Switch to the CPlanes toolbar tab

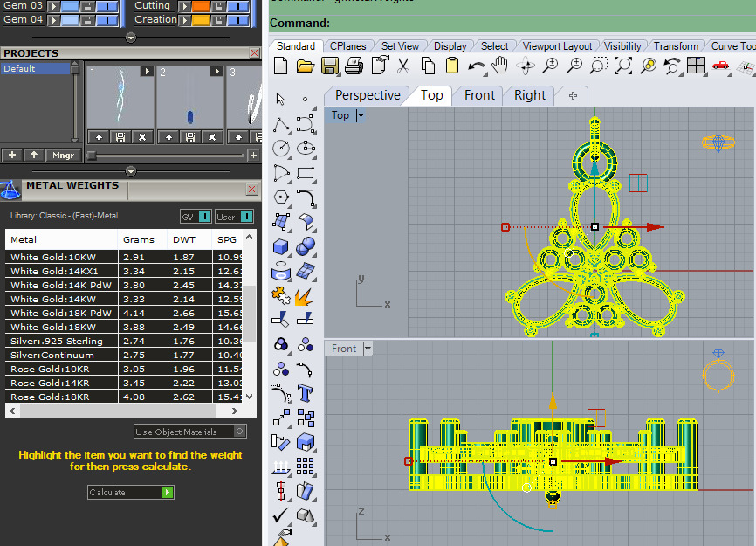tap(347, 46)
